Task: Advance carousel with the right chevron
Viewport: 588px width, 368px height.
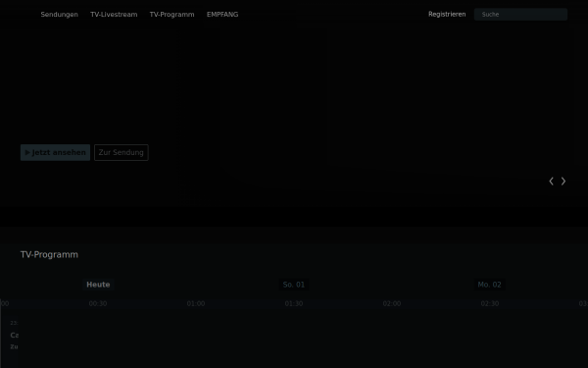Action: point(563,181)
